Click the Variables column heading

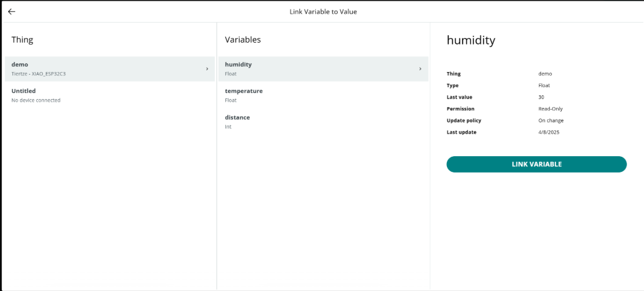point(243,40)
